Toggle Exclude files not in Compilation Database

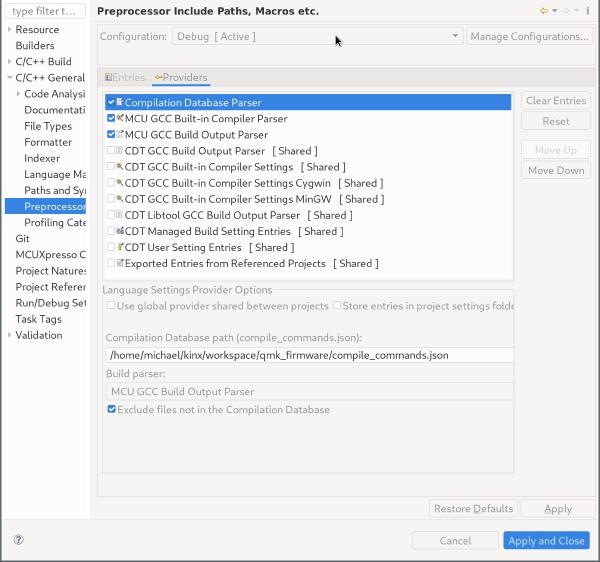(111, 409)
